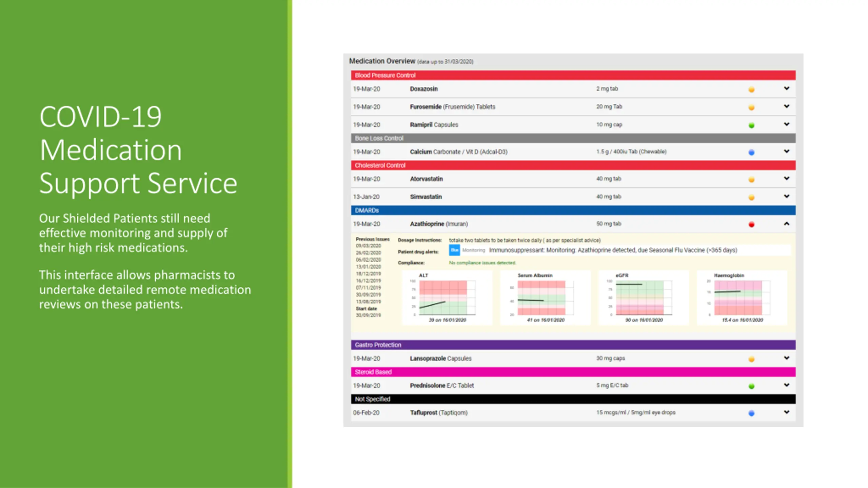Expand the Tafluprost row chevron
The height and width of the screenshot is (488, 868).
click(787, 412)
